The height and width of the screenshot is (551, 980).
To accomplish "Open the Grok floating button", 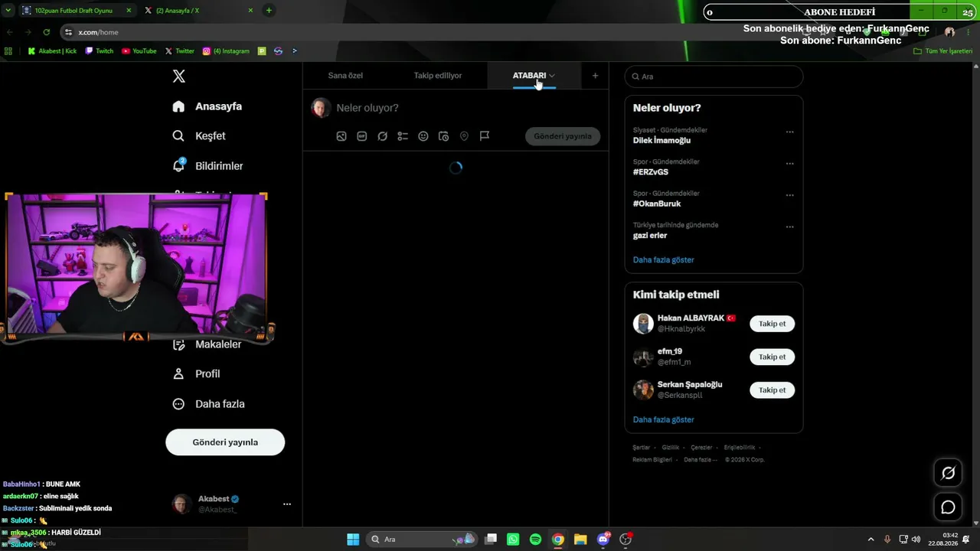I will pyautogui.click(x=948, y=473).
